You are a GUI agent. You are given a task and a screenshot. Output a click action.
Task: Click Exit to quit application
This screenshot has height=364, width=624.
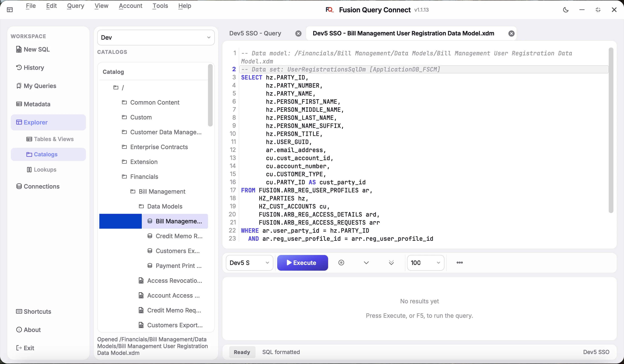point(48,348)
